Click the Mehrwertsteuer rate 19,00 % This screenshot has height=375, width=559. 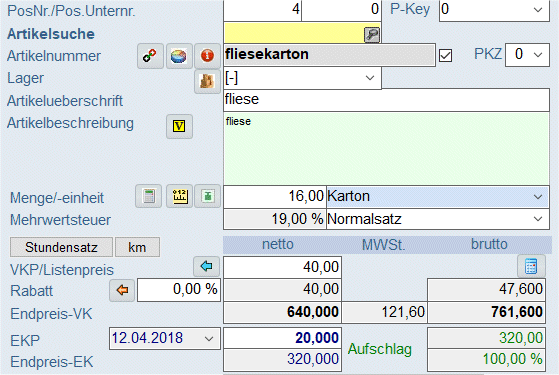[x=275, y=219]
